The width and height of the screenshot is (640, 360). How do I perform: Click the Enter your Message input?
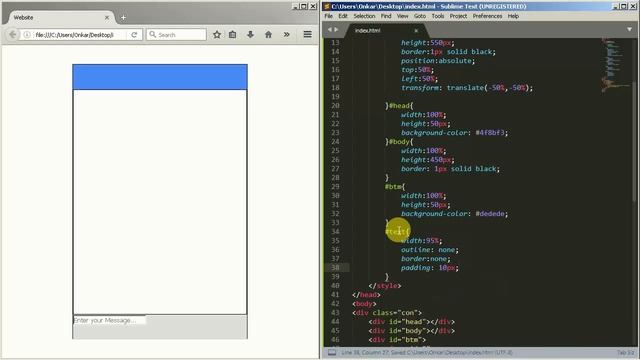coord(109,320)
